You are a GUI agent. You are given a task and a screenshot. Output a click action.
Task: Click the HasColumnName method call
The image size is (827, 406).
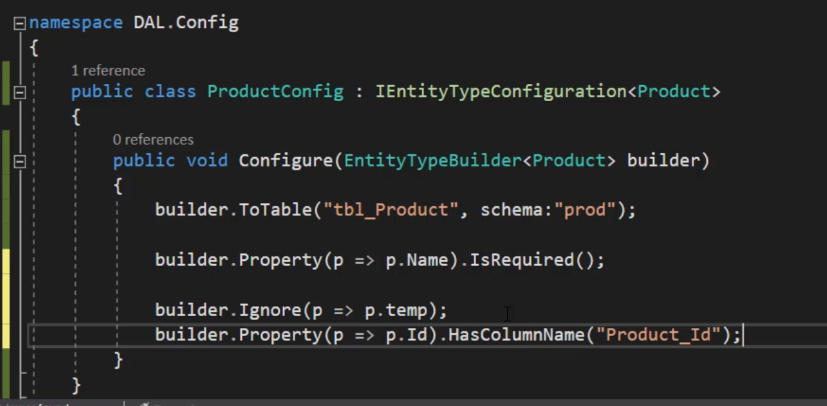[516, 335]
